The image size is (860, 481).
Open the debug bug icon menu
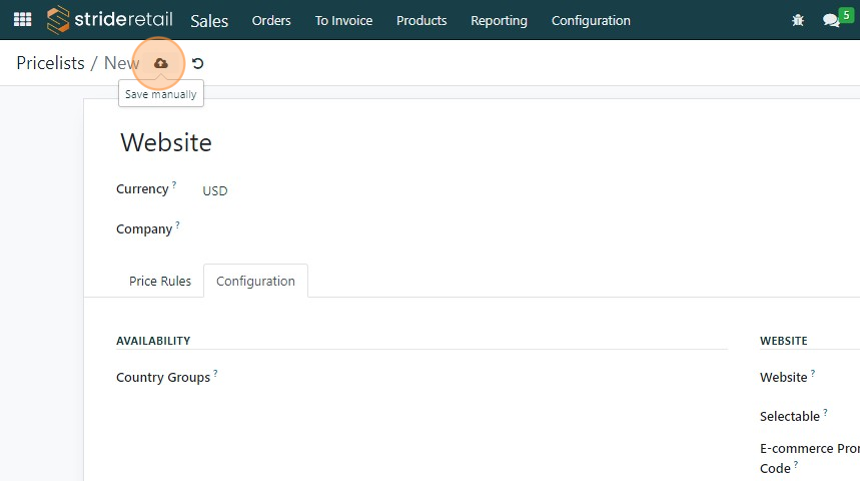[x=798, y=20]
